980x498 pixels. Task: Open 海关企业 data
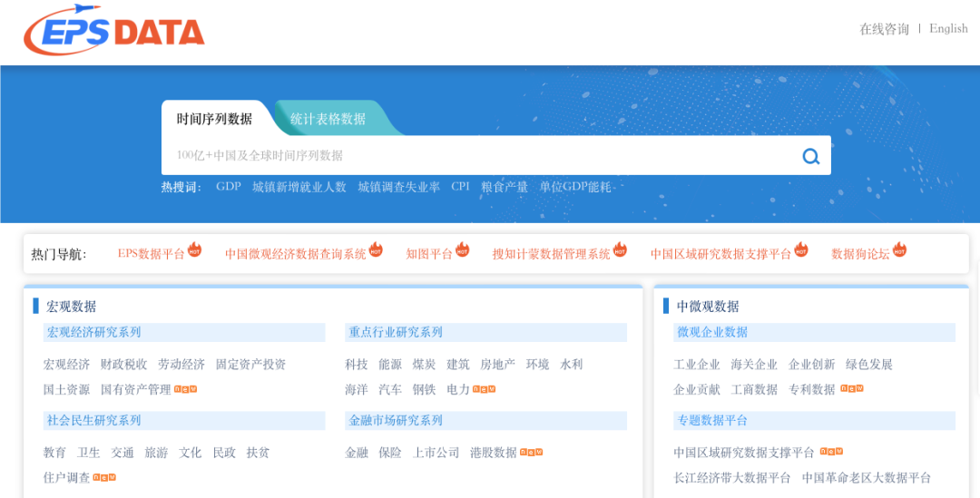pos(754,365)
